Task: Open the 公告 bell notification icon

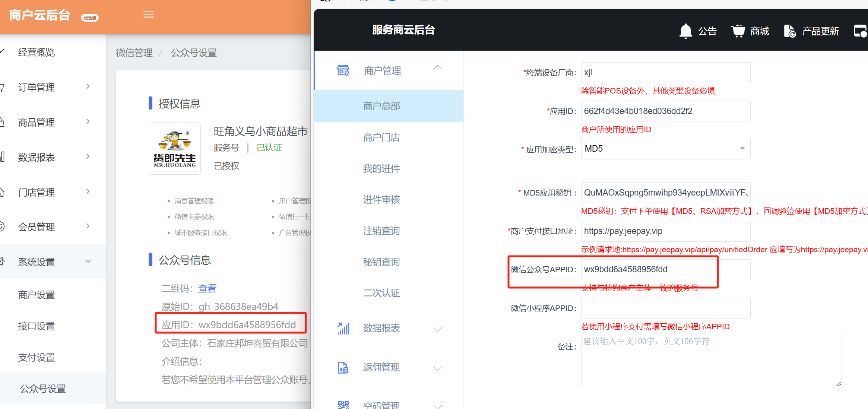Action: click(x=685, y=31)
